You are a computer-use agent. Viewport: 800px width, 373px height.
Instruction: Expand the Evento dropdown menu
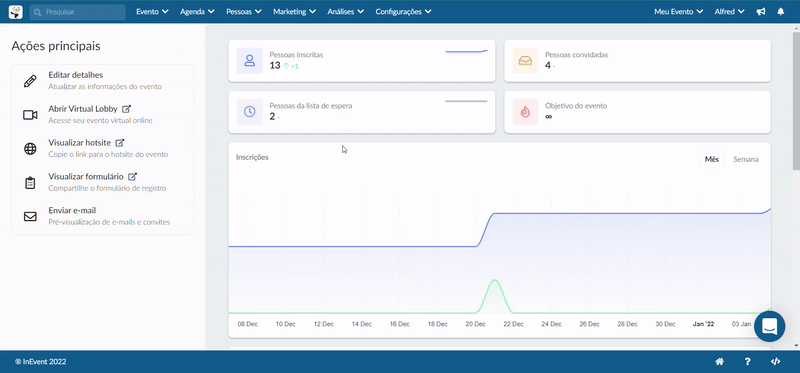(x=152, y=12)
